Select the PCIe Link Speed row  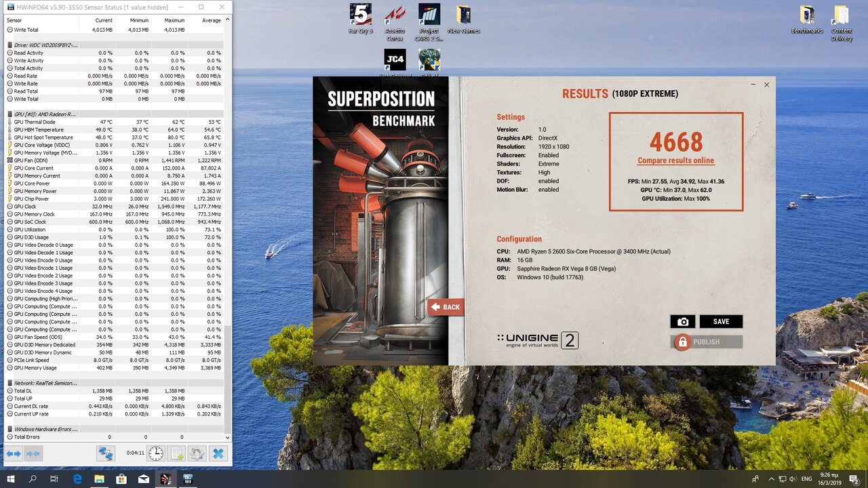(x=114, y=360)
